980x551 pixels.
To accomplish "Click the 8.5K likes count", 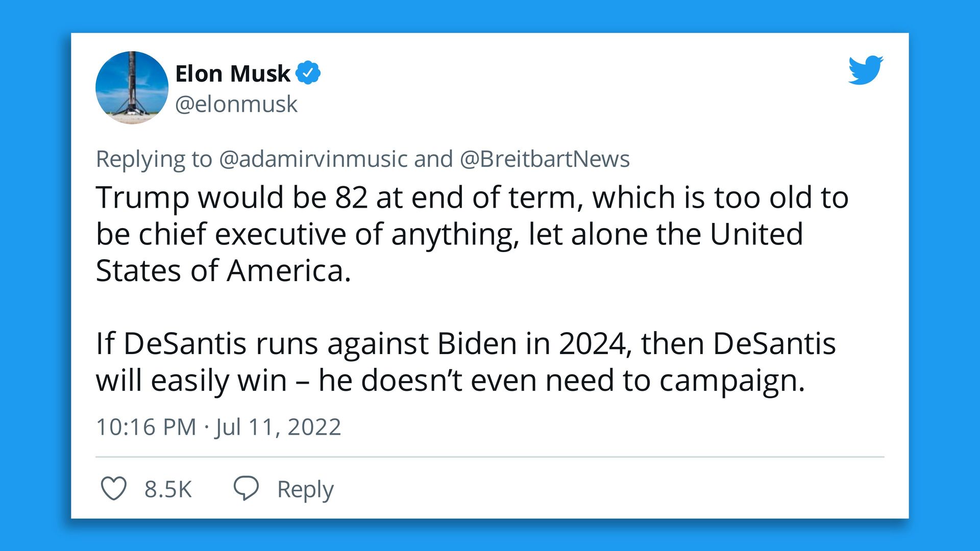I will pyautogui.click(x=167, y=489).
